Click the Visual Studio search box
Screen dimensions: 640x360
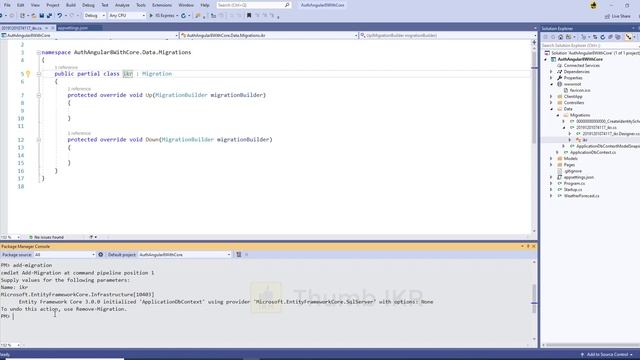click(253, 5)
